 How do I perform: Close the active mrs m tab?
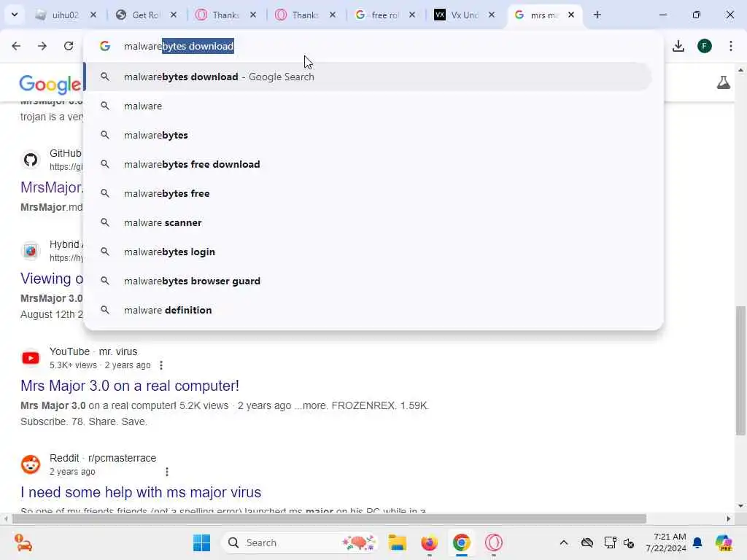click(571, 15)
